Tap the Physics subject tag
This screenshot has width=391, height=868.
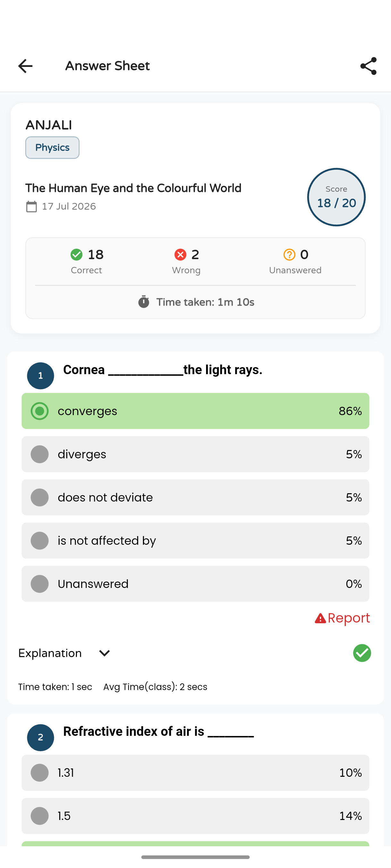(52, 148)
